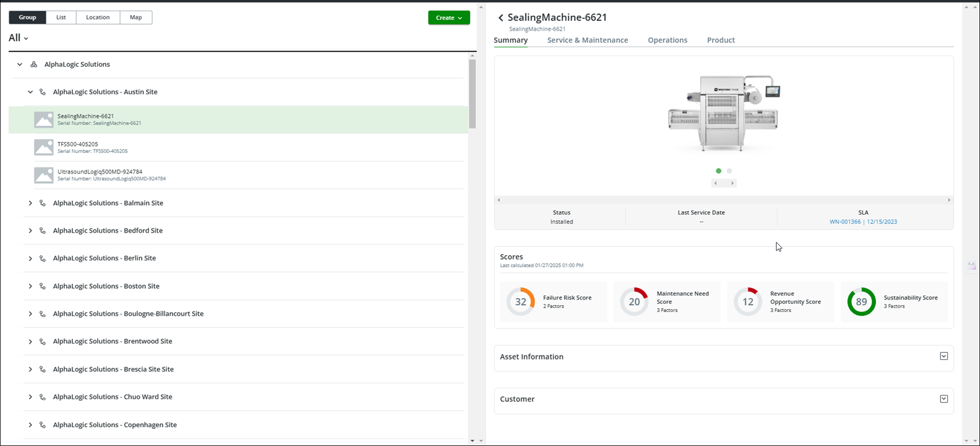Click the Installed status value

pyautogui.click(x=561, y=221)
